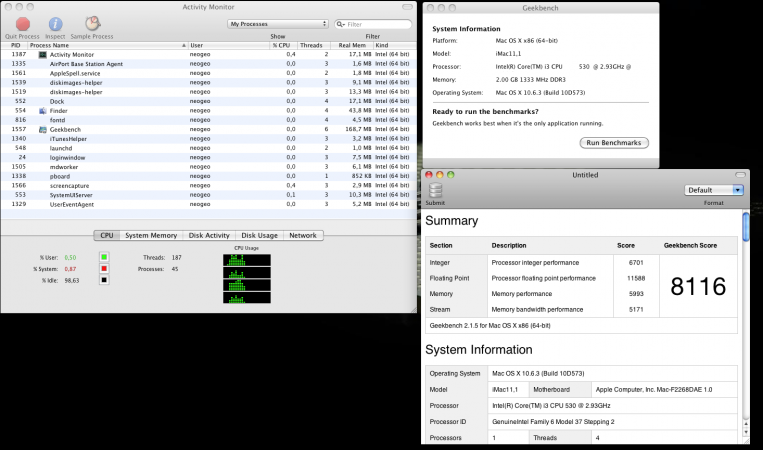The height and width of the screenshot is (450, 763).
Task: Open the Default format dropdown
Action: click(714, 190)
